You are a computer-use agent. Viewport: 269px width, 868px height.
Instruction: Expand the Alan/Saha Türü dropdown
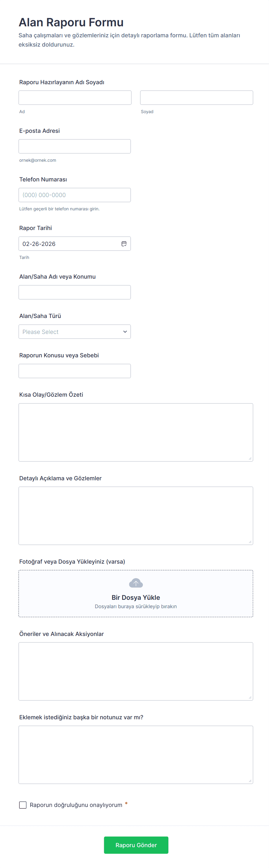74,332
